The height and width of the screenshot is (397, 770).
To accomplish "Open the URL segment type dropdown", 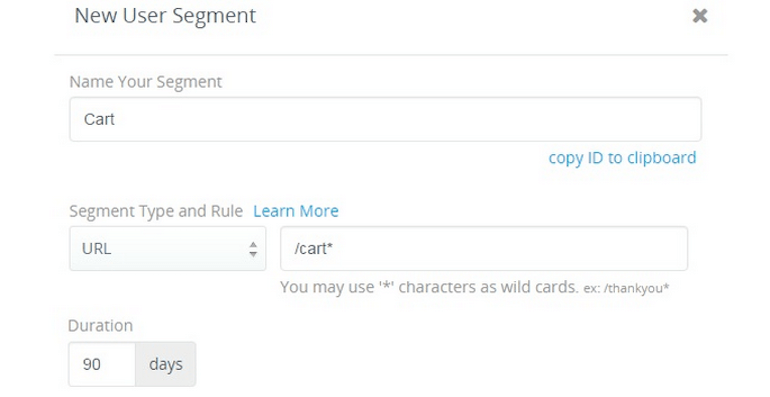I will point(167,249).
